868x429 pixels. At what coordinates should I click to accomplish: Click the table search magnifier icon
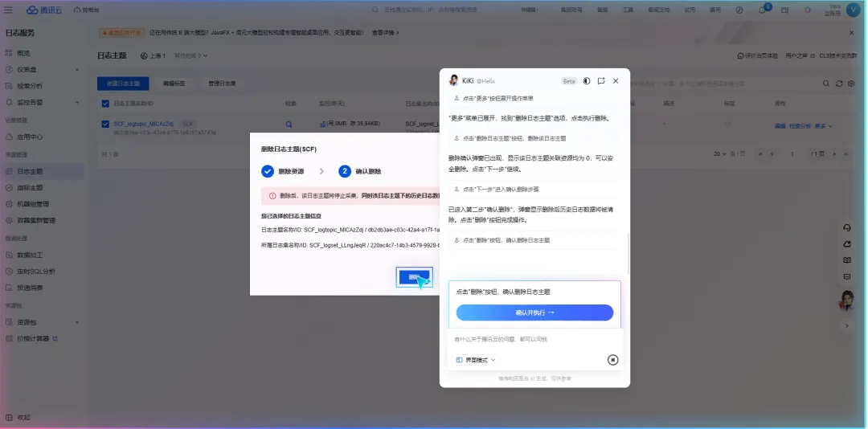coord(825,84)
